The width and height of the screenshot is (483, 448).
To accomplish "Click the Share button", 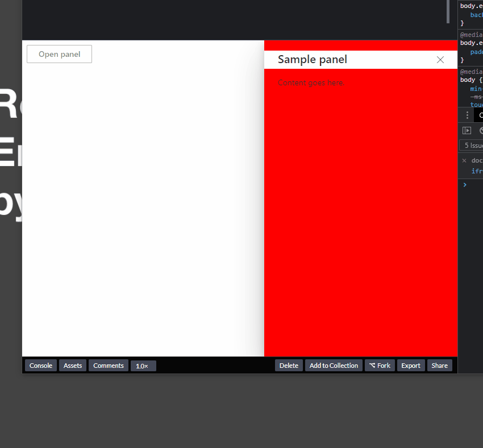I will pos(440,366).
